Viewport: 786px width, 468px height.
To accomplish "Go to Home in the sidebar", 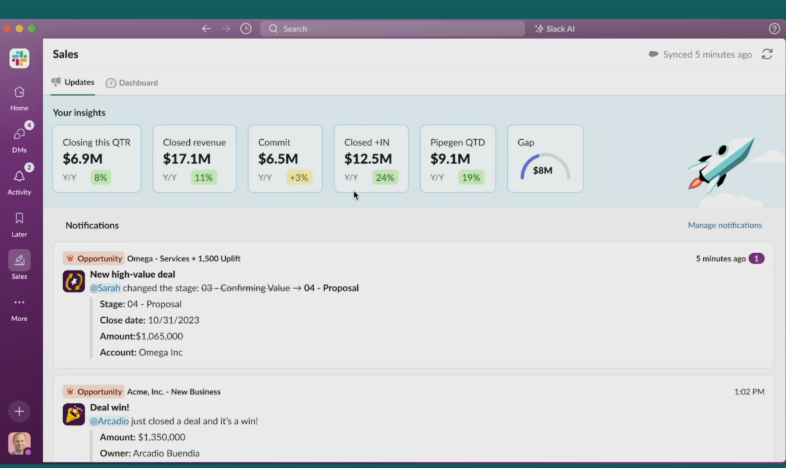I will 19,98.
